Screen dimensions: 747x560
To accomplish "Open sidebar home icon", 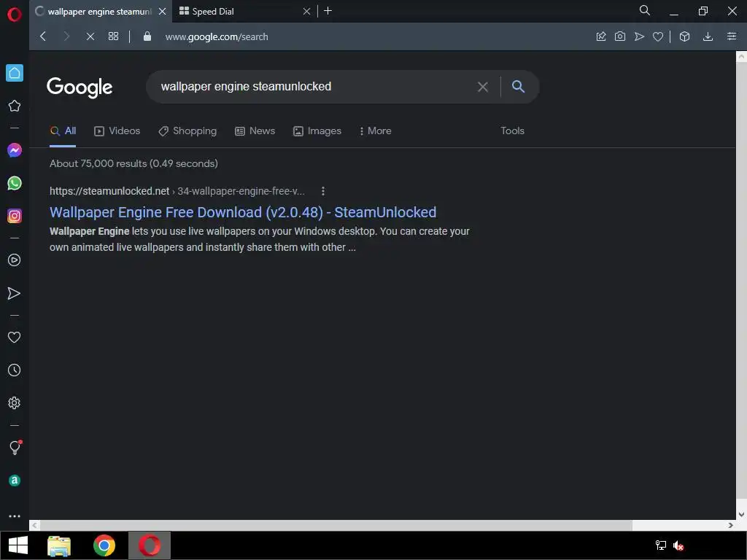I will pos(15,73).
